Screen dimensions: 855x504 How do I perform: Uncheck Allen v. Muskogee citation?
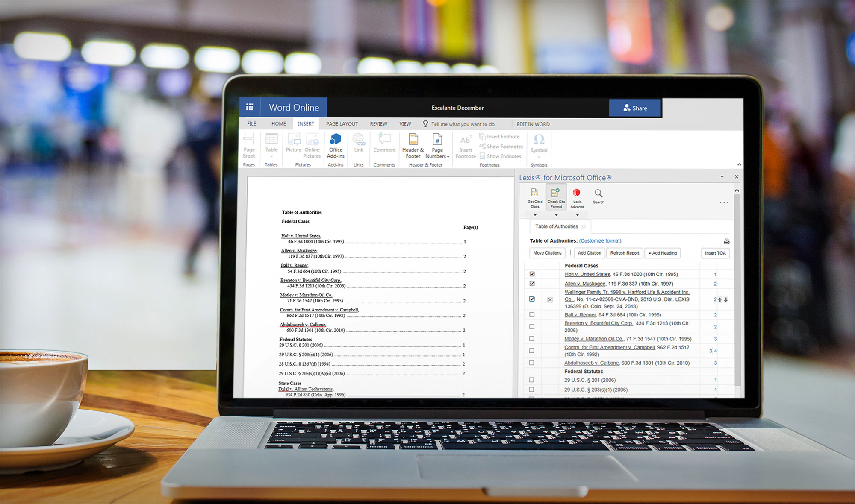(x=532, y=283)
